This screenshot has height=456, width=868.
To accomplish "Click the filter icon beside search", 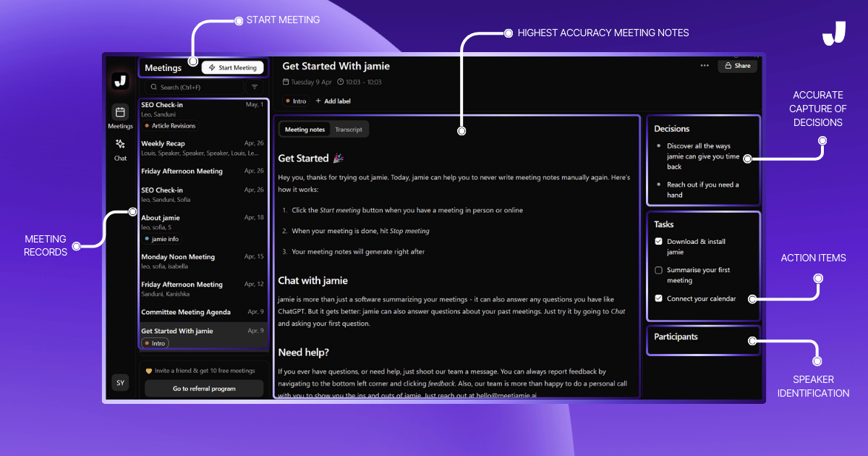I will [x=255, y=87].
